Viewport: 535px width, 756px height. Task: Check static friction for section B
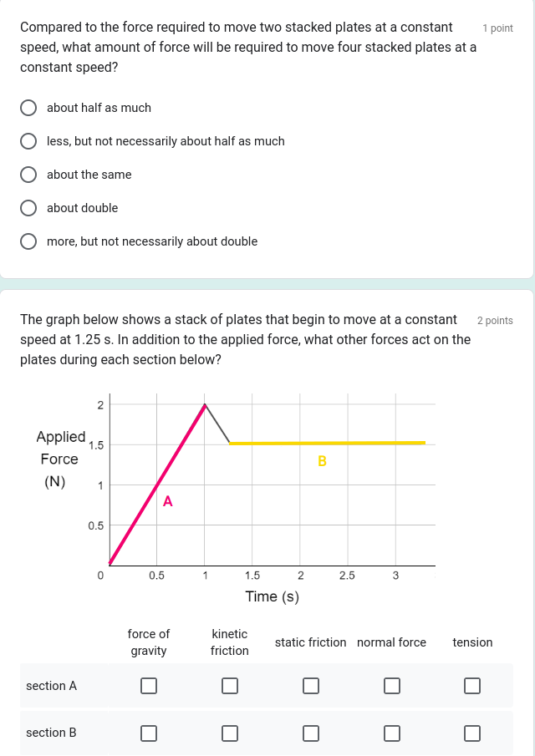(x=311, y=733)
